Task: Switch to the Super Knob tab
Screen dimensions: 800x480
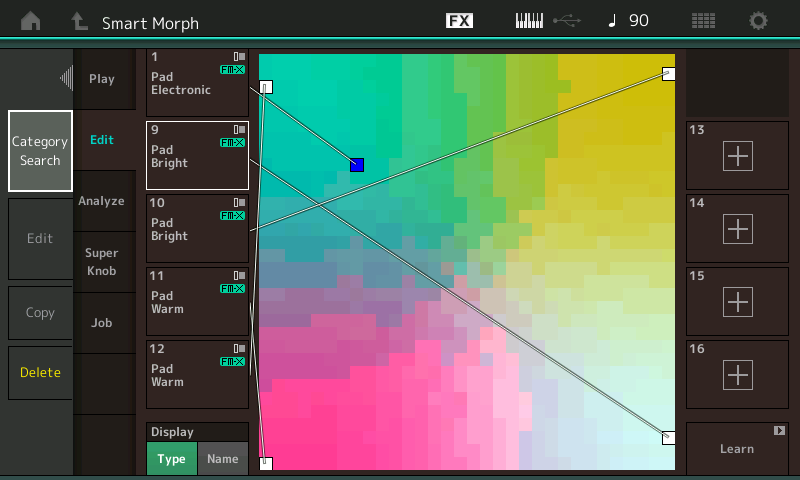Action: [x=102, y=262]
